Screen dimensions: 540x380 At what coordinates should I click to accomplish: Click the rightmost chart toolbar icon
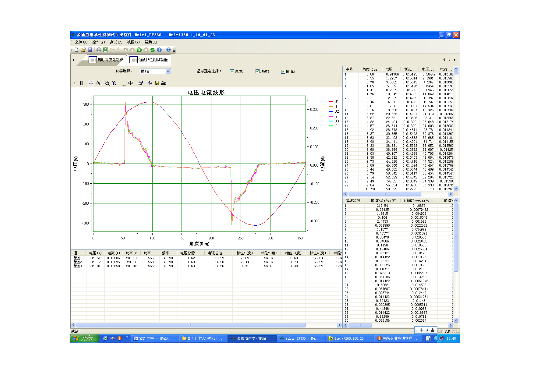[x=163, y=83]
